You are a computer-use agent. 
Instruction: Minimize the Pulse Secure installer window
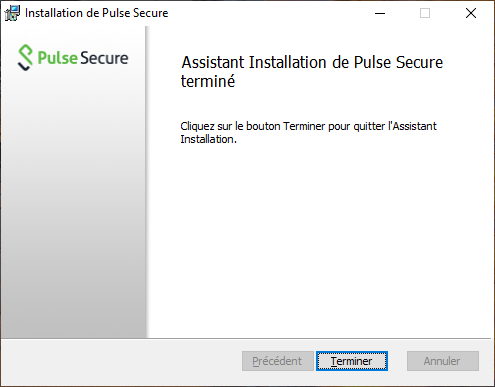380,13
